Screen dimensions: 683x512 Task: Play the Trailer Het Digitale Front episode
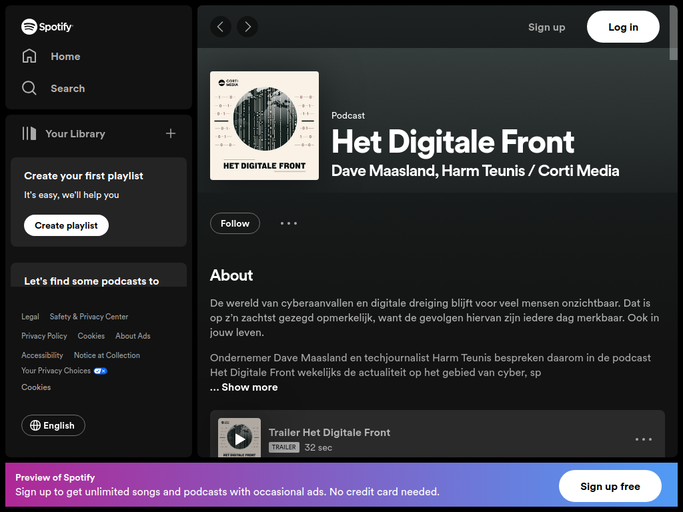(x=240, y=439)
